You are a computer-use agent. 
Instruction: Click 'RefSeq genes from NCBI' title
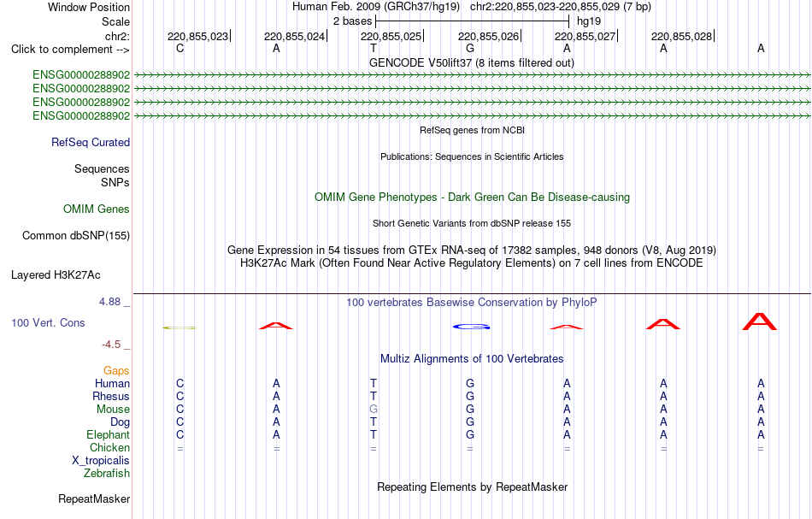pyautogui.click(x=472, y=130)
